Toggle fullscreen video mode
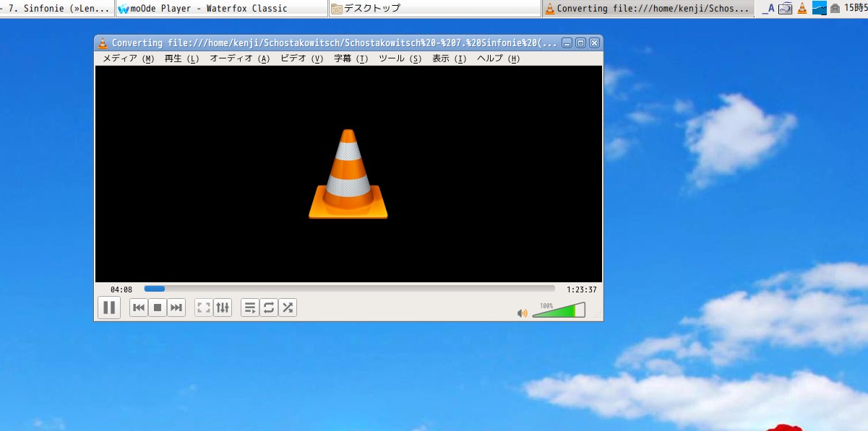868x431 pixels. [x=203, y=307]
